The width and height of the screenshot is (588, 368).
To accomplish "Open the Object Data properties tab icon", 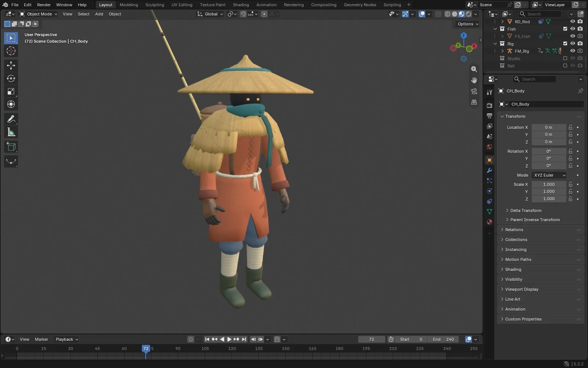I will (490, 212).
